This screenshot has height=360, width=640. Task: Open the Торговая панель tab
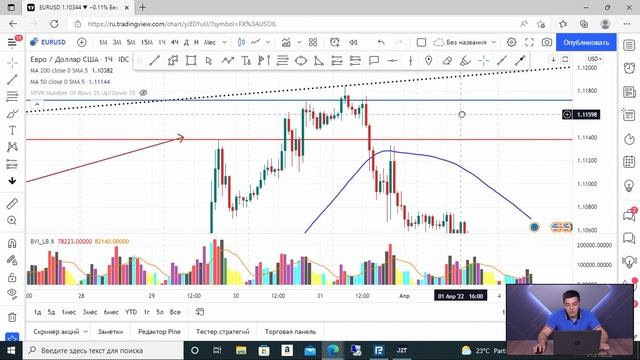[x=290, y=331]
